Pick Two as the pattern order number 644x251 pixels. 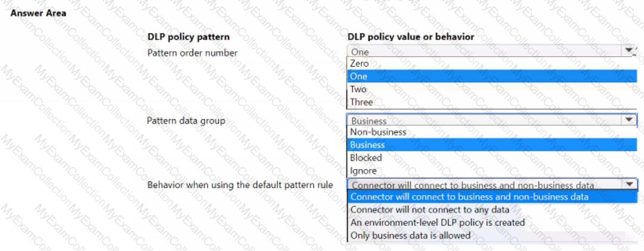(358, 89)
